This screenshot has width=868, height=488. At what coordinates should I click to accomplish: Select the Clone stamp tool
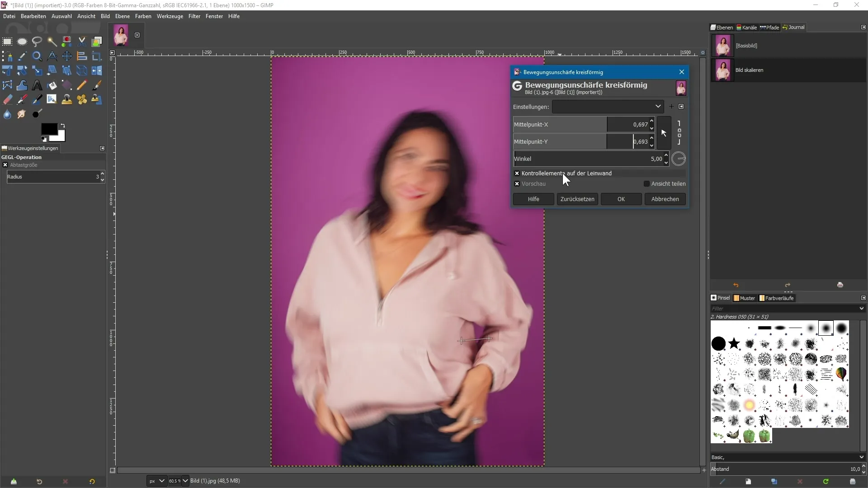67,100
